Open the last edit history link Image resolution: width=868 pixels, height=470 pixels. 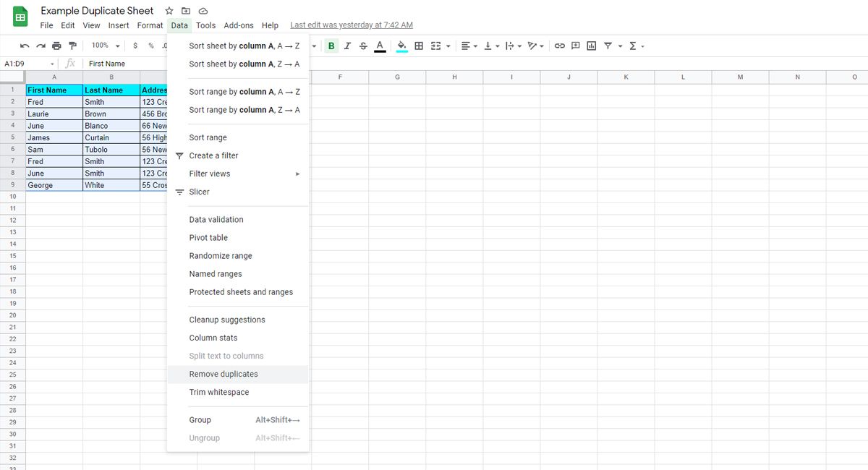(x=351, y=25)
